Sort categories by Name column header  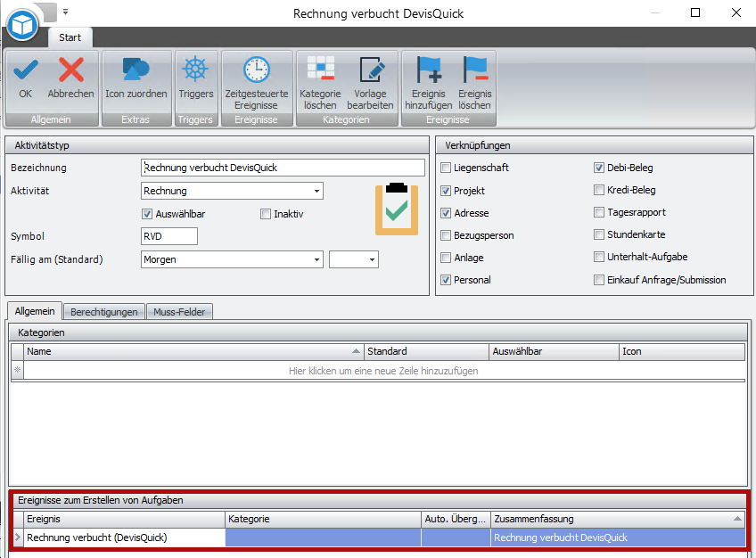193,351
